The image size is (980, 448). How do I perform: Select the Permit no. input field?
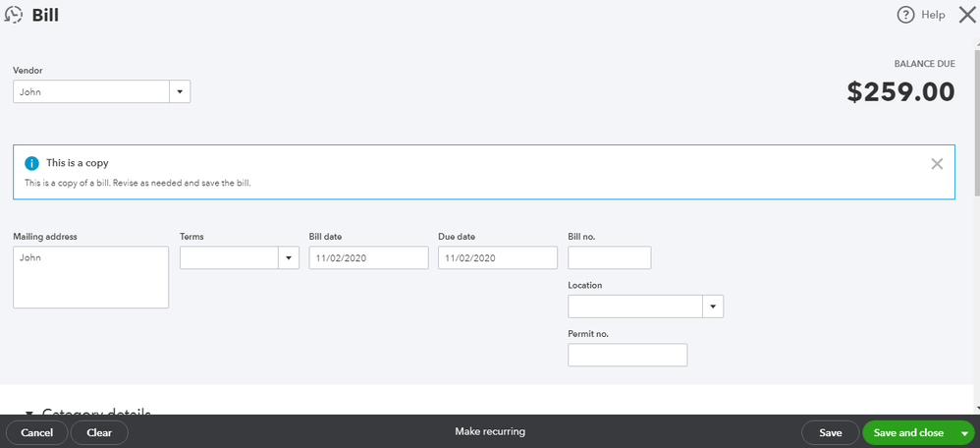pos(627,355)
